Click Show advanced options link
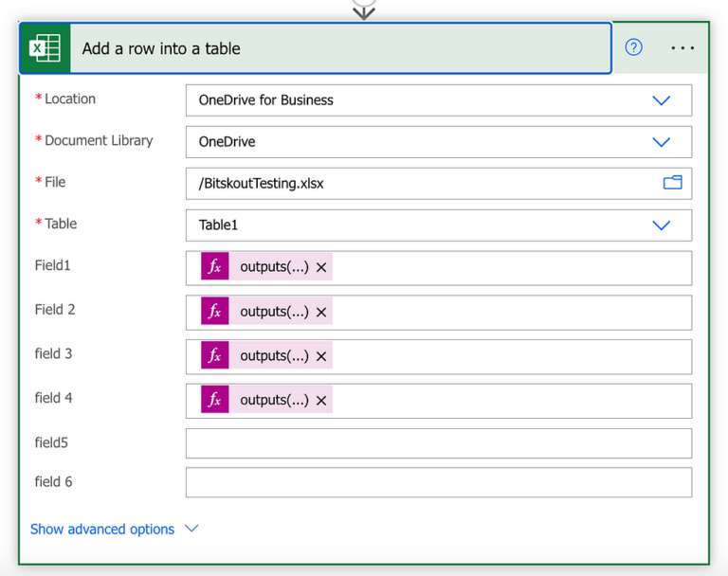728x576 pixels. (102, 530)
